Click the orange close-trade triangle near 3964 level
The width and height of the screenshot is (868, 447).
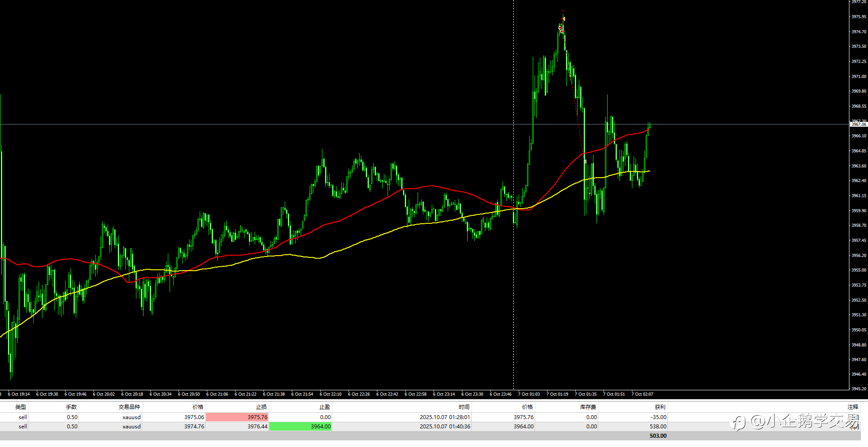pos(585,161)
